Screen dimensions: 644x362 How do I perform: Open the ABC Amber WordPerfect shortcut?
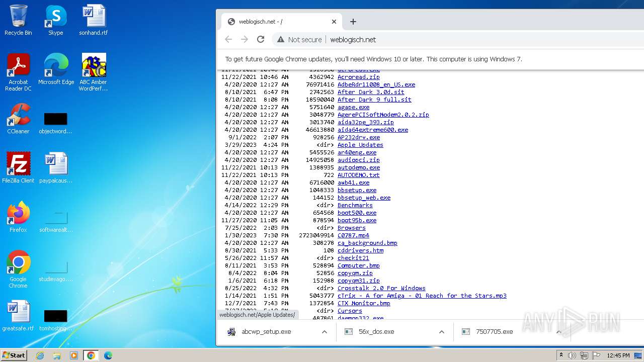tap(94, 72)
